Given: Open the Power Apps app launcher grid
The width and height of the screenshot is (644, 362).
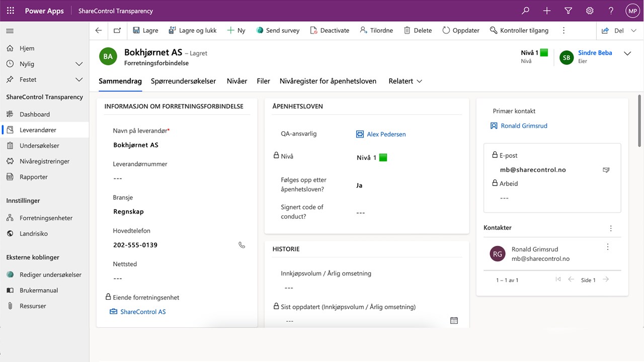Looking at the screenshot, I should [x=11, y=11].
